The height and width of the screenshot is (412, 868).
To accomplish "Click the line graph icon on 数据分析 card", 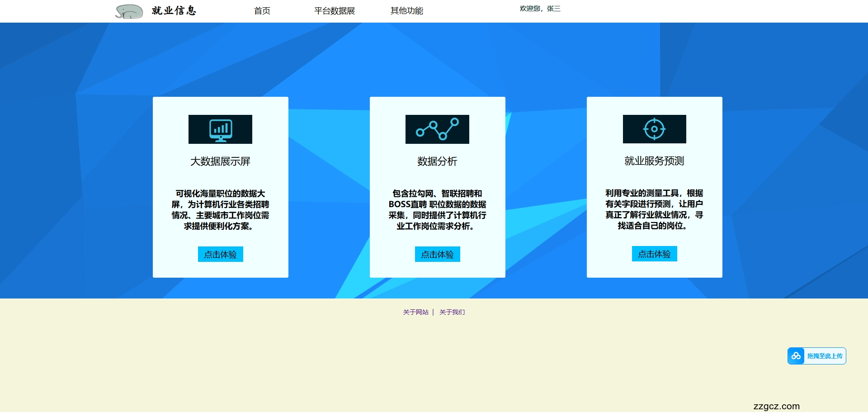I will [x=437, y=129].
